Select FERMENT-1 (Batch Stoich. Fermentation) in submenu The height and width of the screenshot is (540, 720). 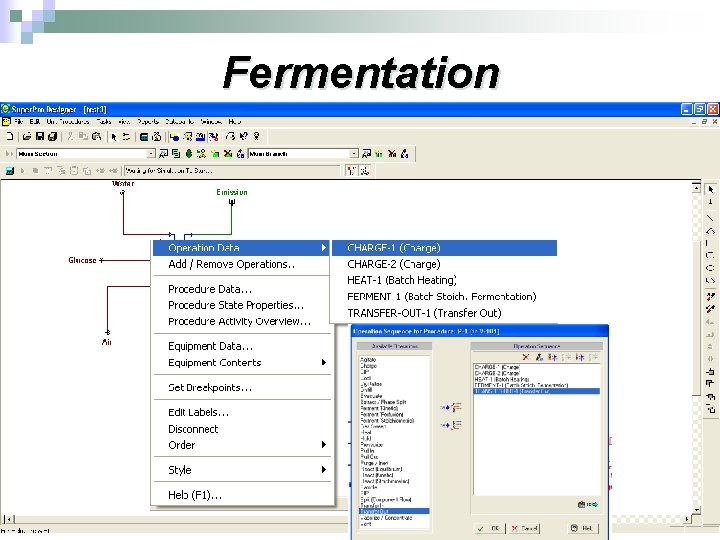point(444,297)
